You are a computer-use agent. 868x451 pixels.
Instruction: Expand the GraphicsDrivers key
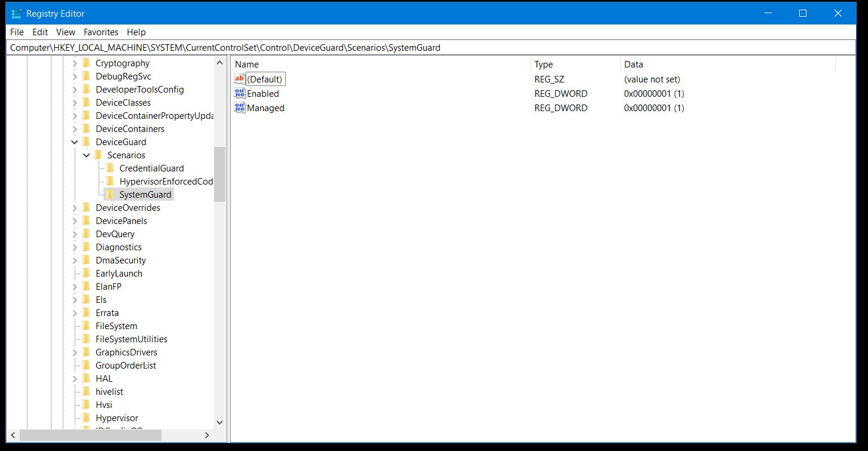[75, 352]
